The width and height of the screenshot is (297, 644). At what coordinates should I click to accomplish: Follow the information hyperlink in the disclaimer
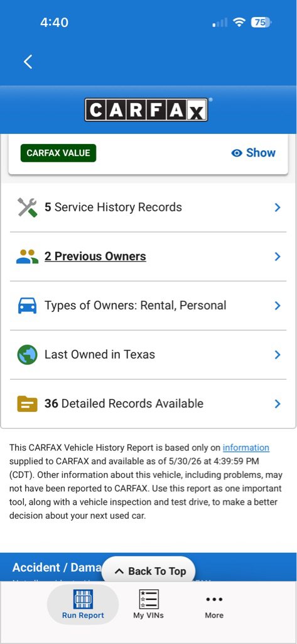click(x=246, y=447)
